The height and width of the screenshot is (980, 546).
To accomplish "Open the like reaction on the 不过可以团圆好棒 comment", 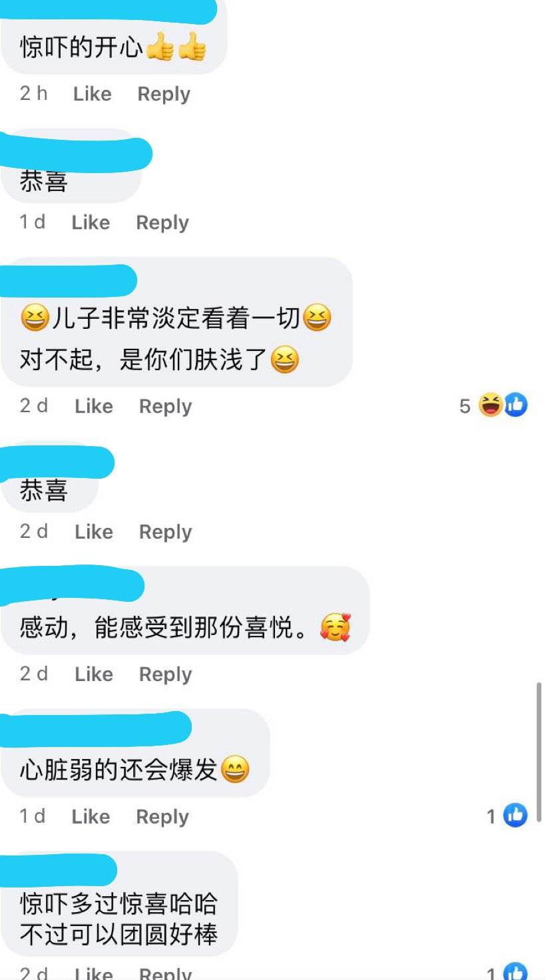I will point(515,972).
